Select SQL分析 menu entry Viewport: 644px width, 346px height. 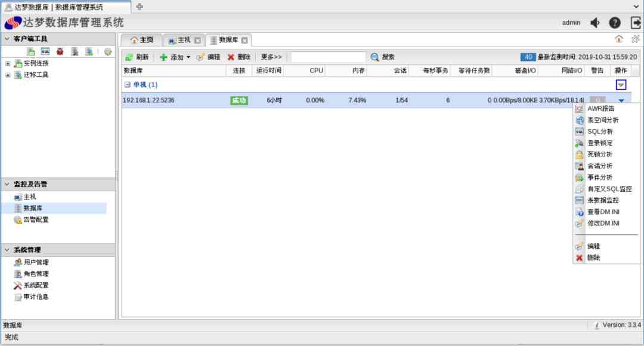coord(606,132)
